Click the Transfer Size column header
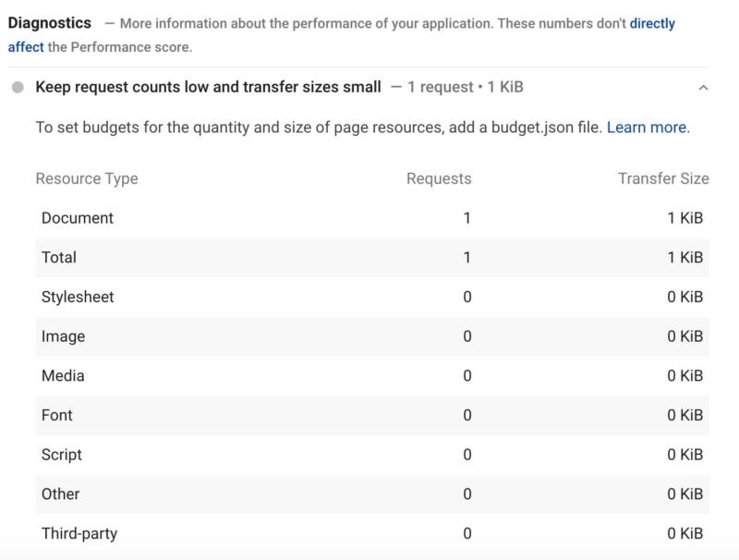Image resolution: width=739 pixels, height=560 pixels. 663,178
